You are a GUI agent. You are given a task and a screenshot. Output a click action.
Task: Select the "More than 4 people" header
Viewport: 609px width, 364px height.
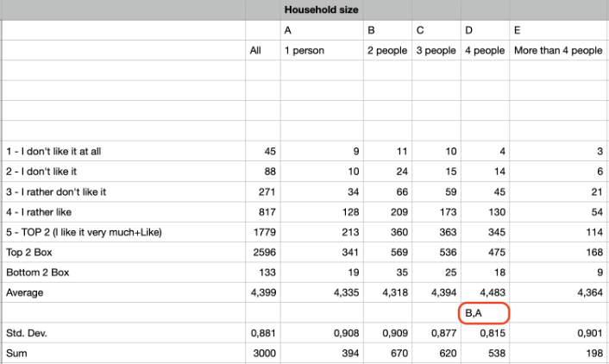tap(559, 50)
